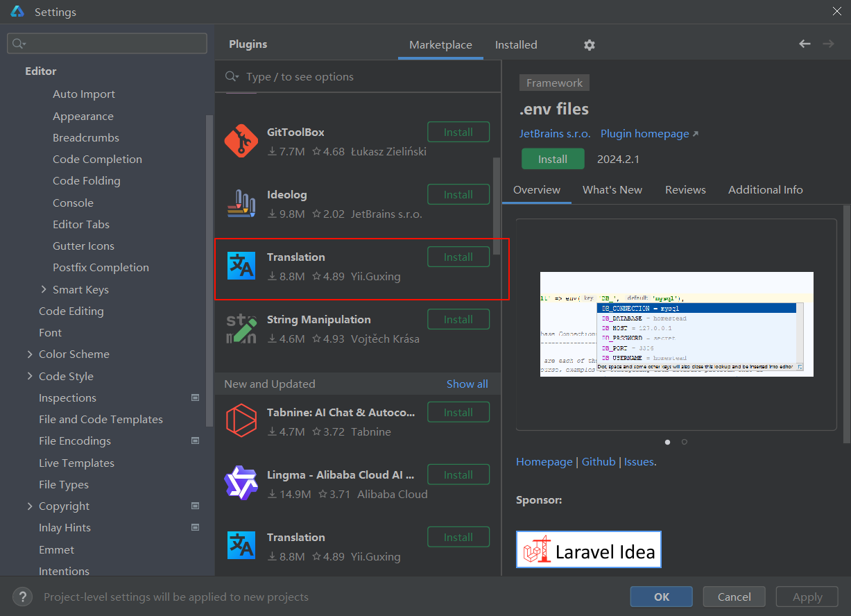This screenshot has width=851, height=616.
Task: Open the Github link
Action: pyautogui.click(x=598, y=461)
